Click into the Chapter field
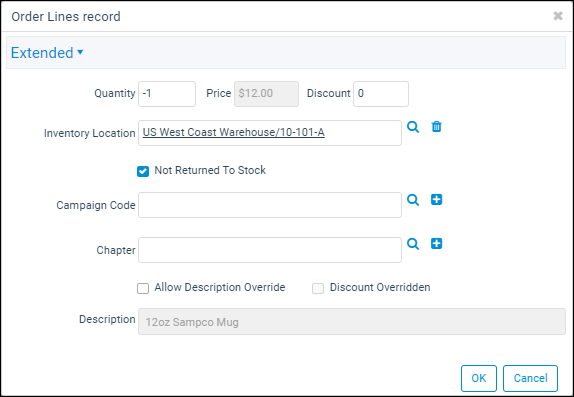This screenshot has width=574, height=397. point(270,250)
